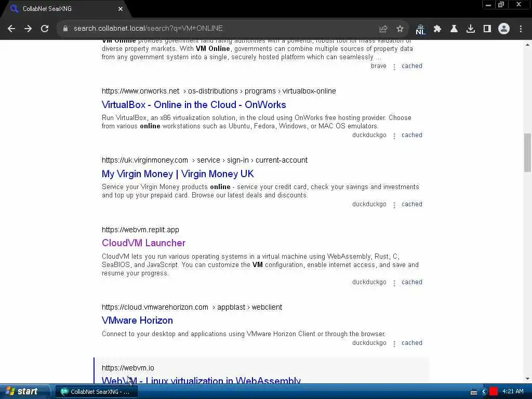This screenshot has width=532, height=399.
Task: Focus the address bar URL
Action: [148, 29]
